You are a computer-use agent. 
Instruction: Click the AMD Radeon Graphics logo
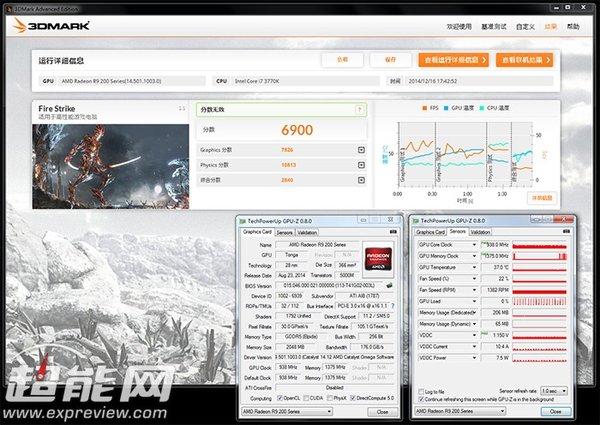click(379, 255)
